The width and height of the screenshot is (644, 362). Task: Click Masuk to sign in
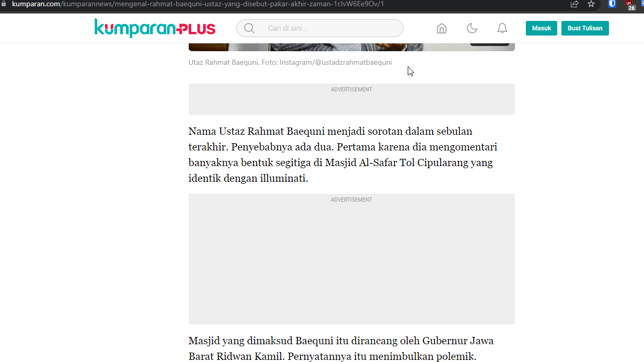[541, 28]
